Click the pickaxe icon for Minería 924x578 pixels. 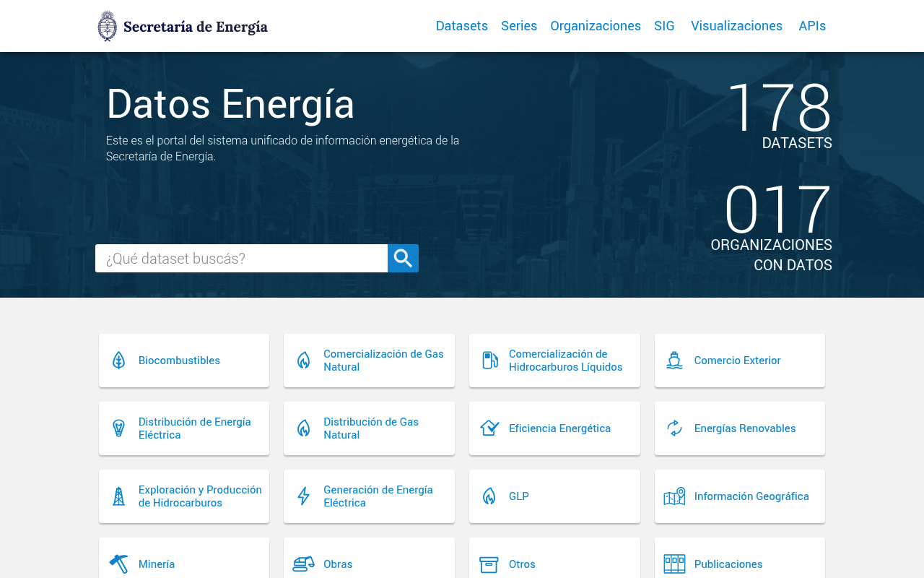click(119, 564)
